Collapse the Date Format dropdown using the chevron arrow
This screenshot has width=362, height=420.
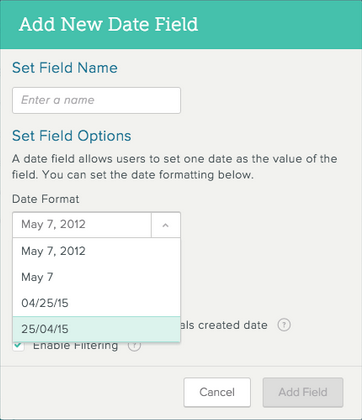click(x=166, y=225)
